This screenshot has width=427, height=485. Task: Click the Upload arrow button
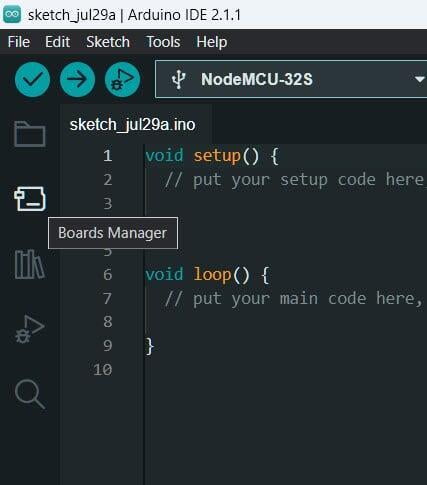77,80
